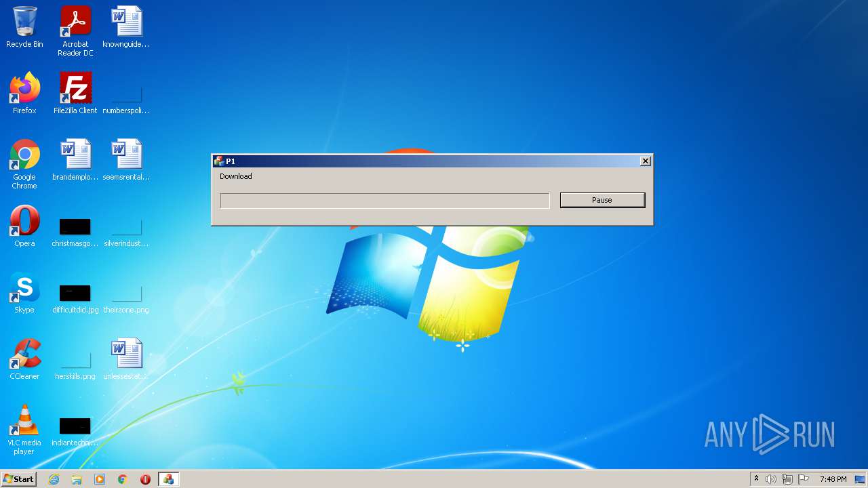Open the Start menu
Image resolution: width=868 pixels, height=488 pixels.
pyautogui.click(x=19, y=479)
